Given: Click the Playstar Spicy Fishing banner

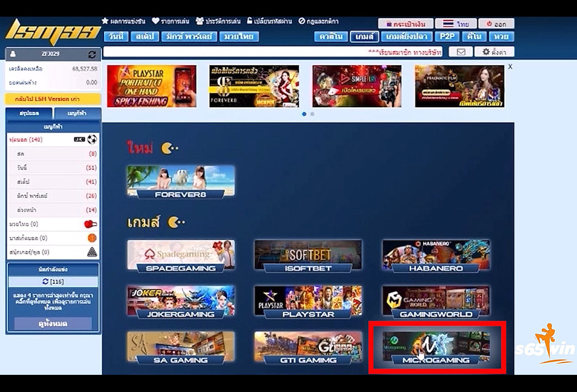Looking at the screenshot, I should [x=151, y=86].
